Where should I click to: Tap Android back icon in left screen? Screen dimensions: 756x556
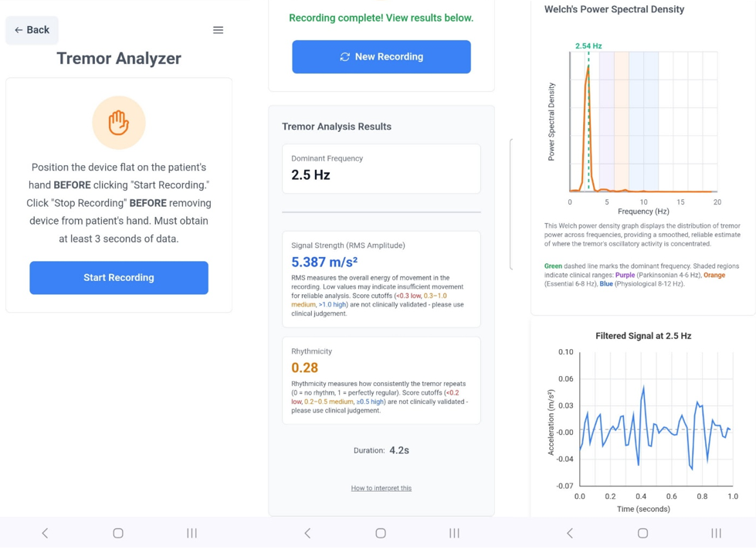45,533
